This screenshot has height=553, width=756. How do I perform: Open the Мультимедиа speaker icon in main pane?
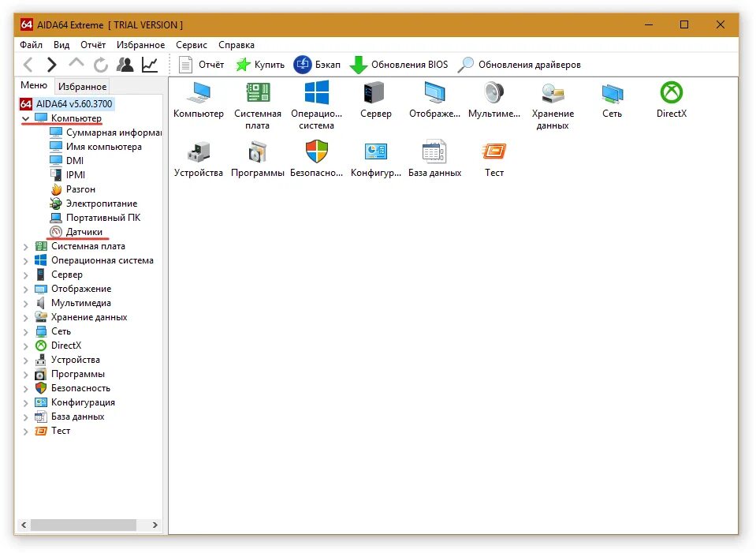pyautogui.click(x=494, y=93)
